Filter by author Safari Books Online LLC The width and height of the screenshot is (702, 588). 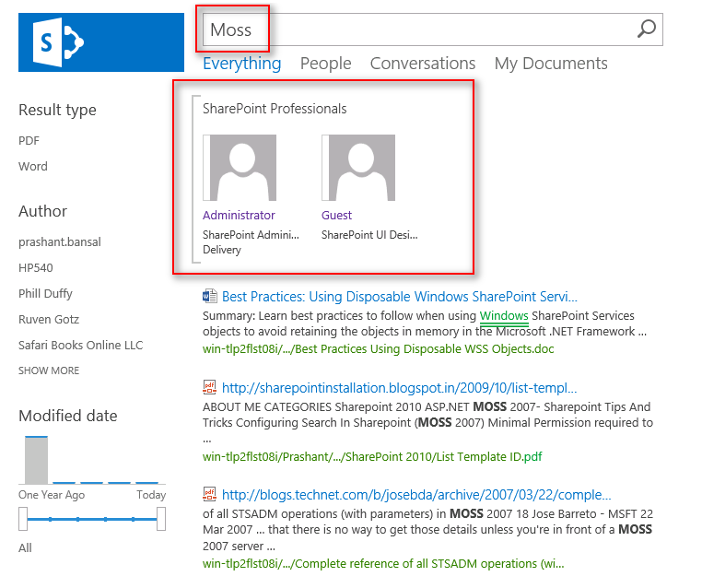[x=80, y=346]
